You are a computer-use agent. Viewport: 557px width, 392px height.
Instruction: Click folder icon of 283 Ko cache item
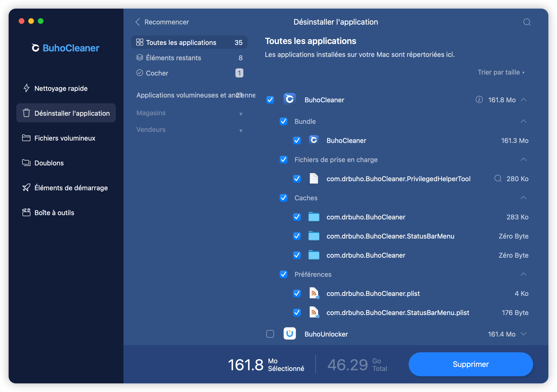[x=314, y=217]
